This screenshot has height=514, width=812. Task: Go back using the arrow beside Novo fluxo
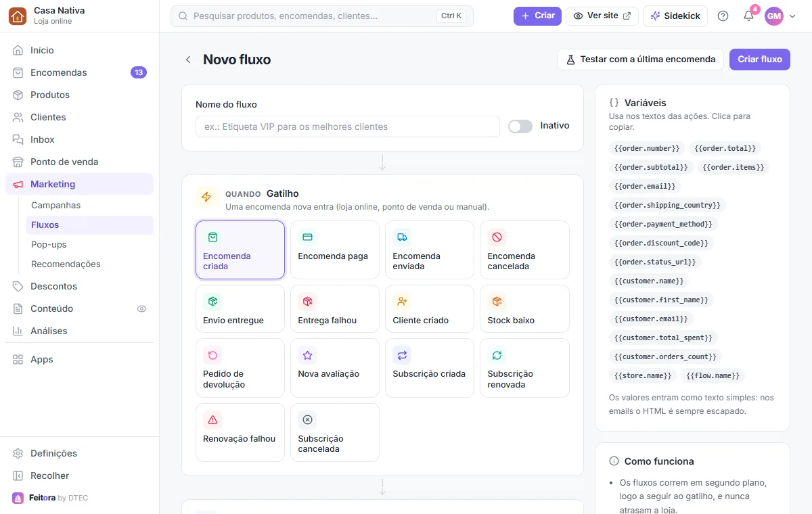pyautogui.click(x=188, y=60)
